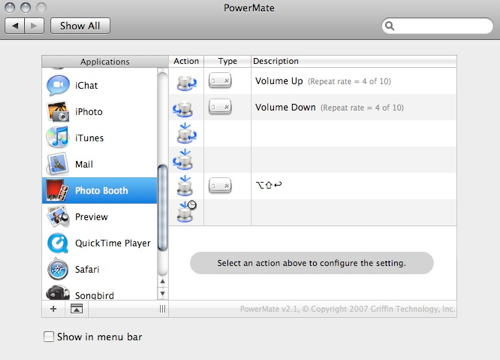The width and height of the screenshot is (500, 360).
Task: Click the Photo Booth list label
Action: pos(102,191)
